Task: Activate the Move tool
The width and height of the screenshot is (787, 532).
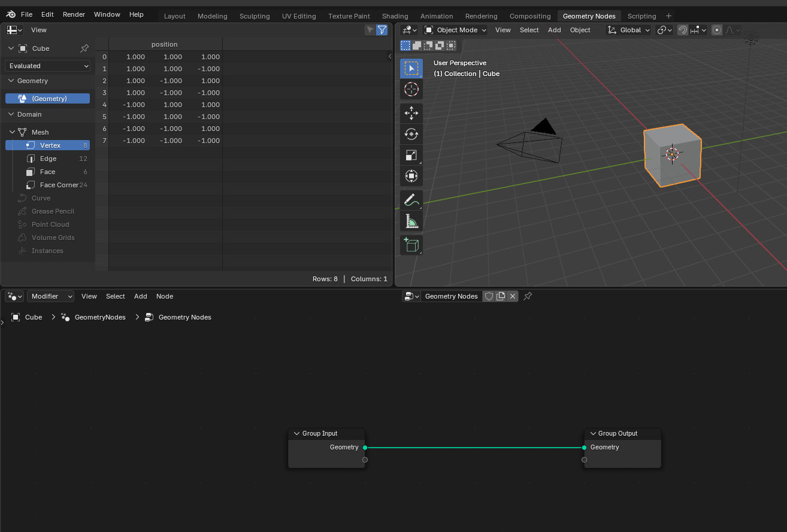Action: [411, 113]
